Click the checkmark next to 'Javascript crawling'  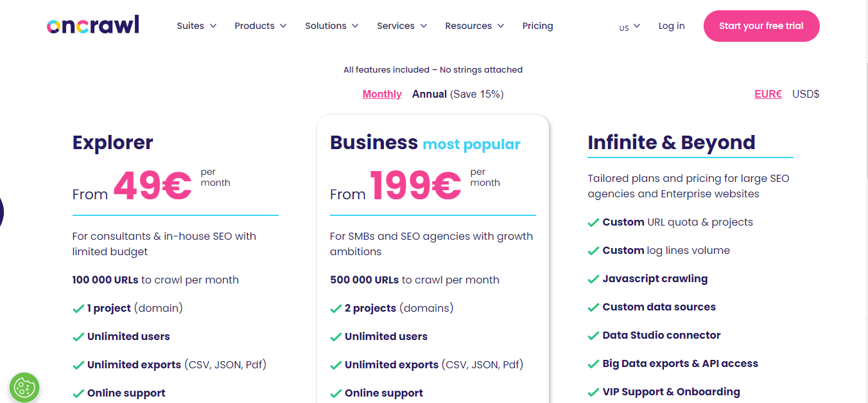(593, 279)
